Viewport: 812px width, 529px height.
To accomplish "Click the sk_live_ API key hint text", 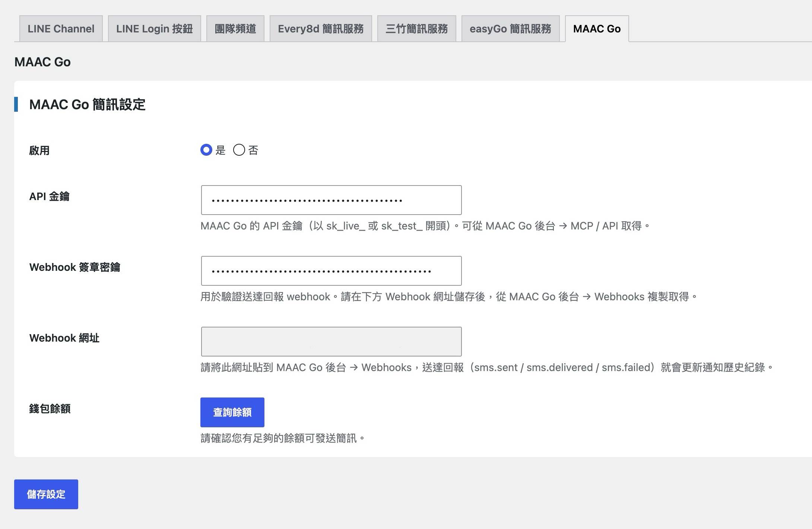I will 425,226.
